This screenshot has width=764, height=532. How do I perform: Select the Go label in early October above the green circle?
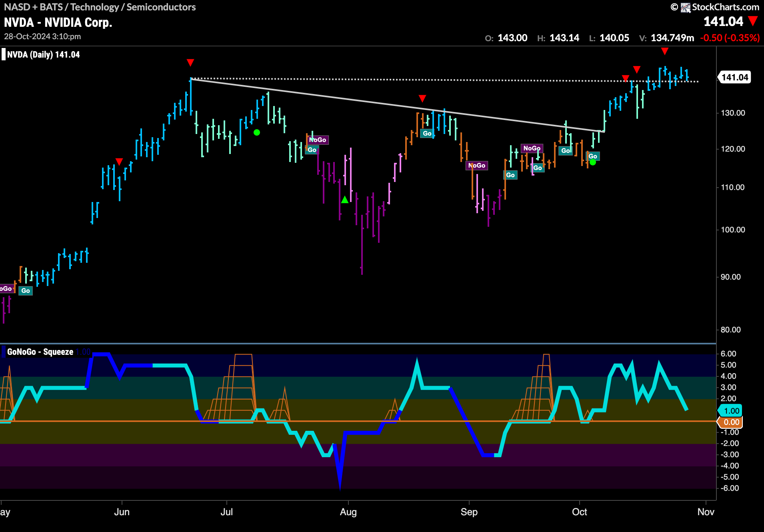(593, 156)
